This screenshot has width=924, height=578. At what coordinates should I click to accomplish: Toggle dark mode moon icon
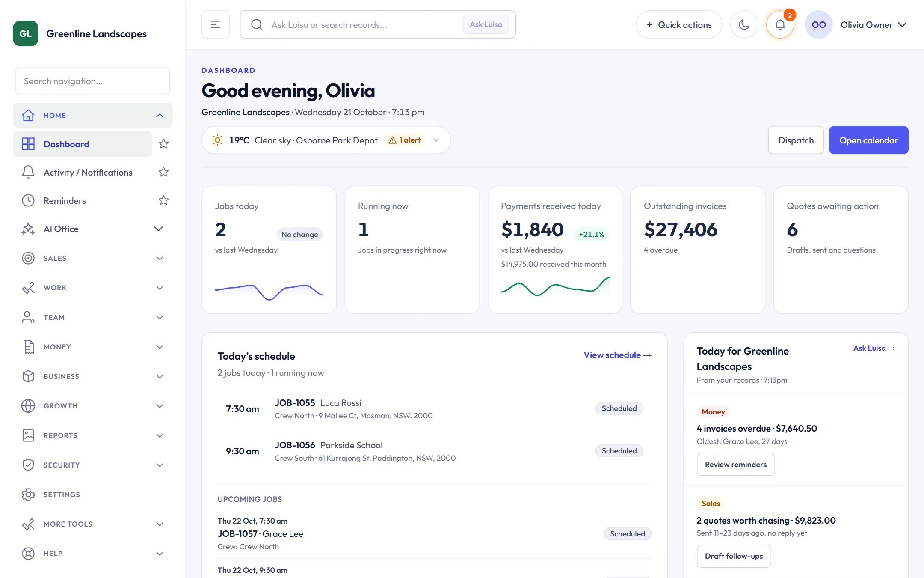[x=744, y=24]
